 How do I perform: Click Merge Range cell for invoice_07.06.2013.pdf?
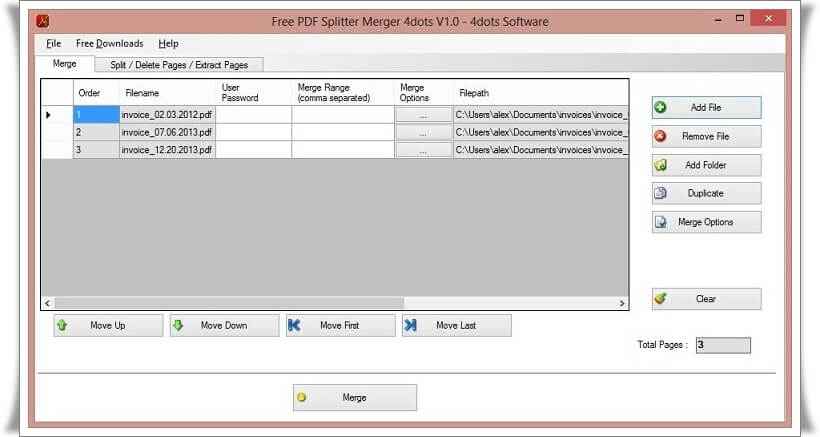pos(343,132)
